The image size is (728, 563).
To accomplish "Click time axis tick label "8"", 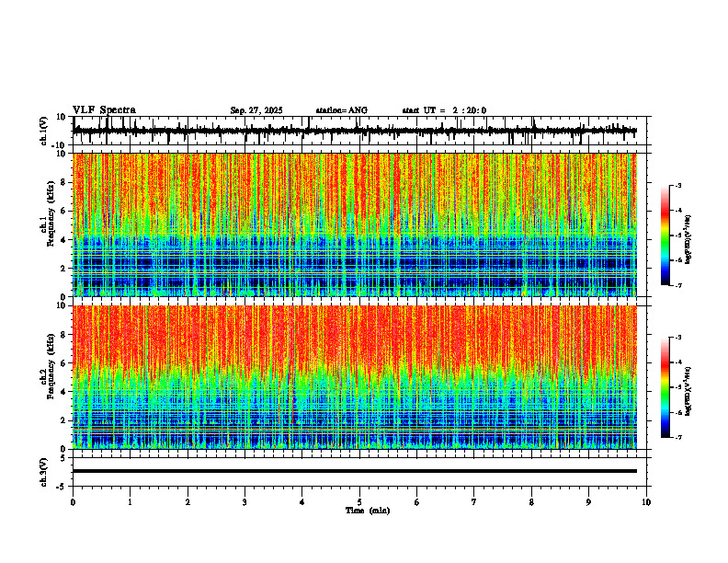I will pyautogui.click(x=531, y=502).
